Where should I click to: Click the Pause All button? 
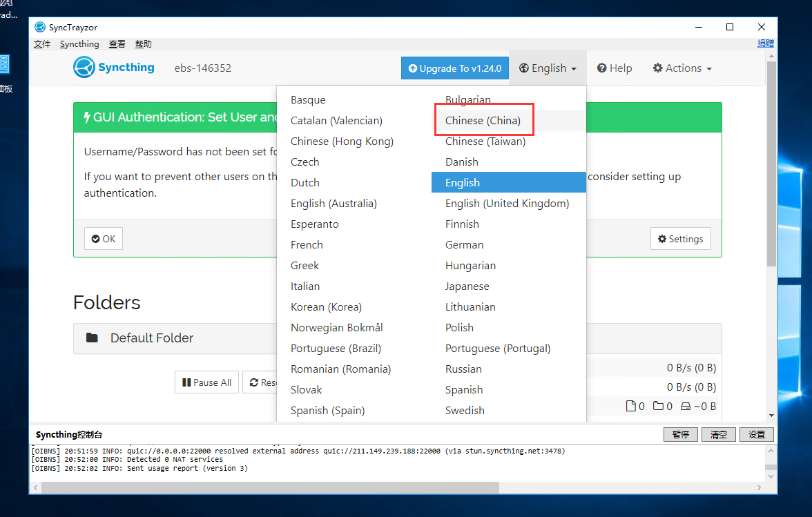[x=206, y=382]
